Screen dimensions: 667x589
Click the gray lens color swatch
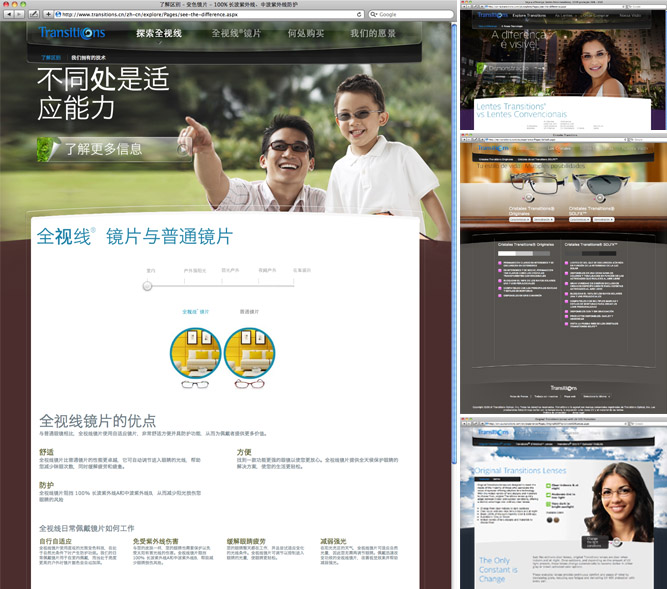(x=549, y=520)
